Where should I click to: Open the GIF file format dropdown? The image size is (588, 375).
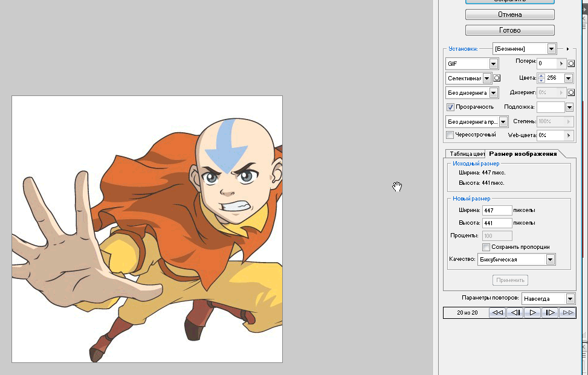[494, 63]
